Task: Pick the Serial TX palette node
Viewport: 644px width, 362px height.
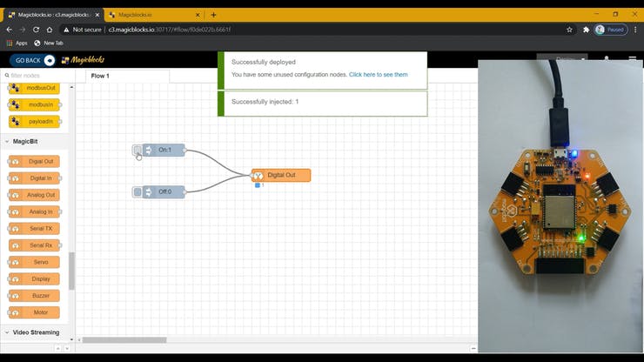Action: [35, 229]
